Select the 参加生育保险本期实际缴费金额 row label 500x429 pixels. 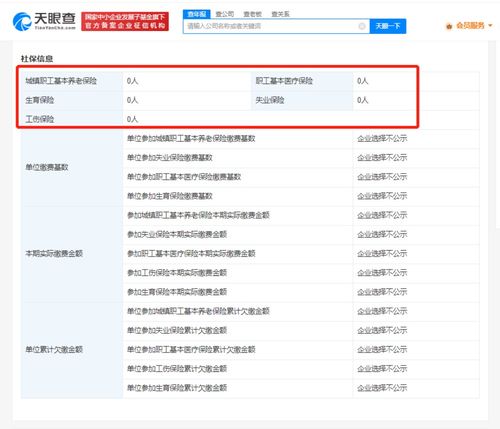[177, 292]
